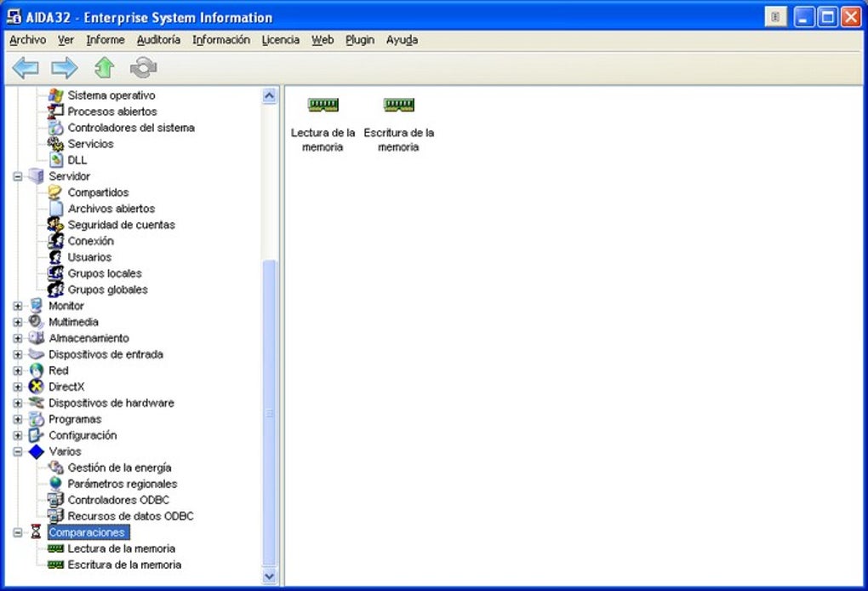
Task: Select the Gestión de la energía icon
Action: pos(55,468)
